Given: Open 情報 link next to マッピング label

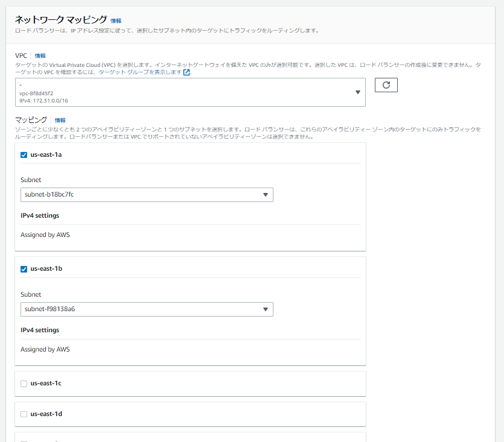Looking at the screenshot, I should click(60, 121).
